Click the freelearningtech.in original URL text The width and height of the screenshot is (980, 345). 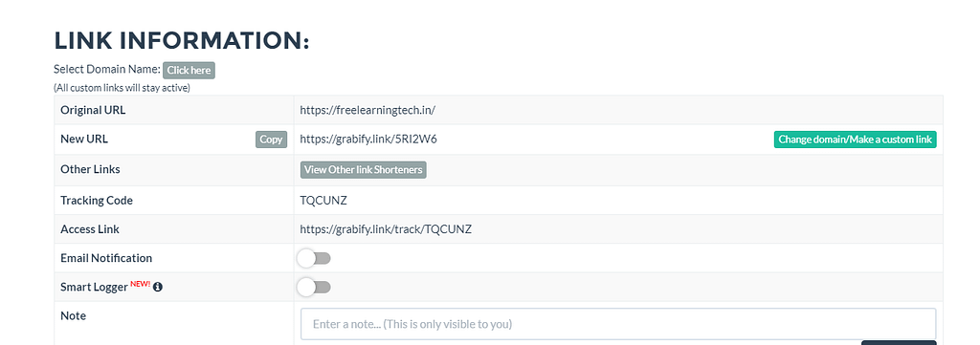[x=367, y=111]
